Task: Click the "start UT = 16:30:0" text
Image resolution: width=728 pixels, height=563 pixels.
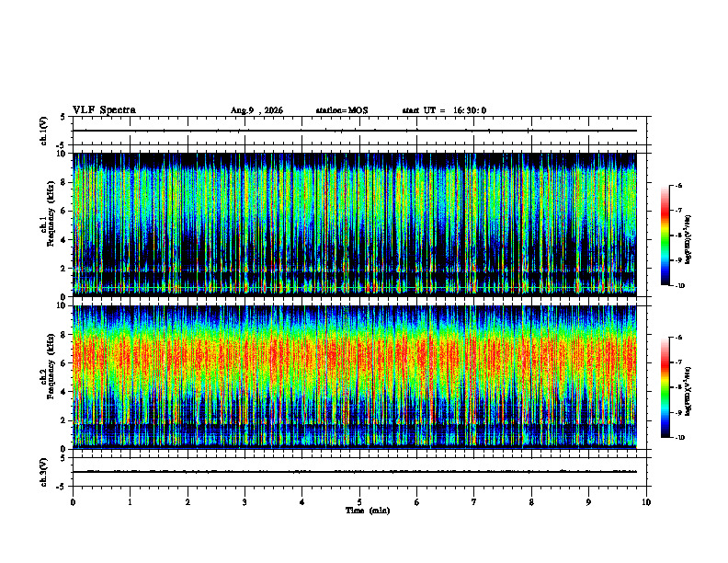Action: (444, 110)
